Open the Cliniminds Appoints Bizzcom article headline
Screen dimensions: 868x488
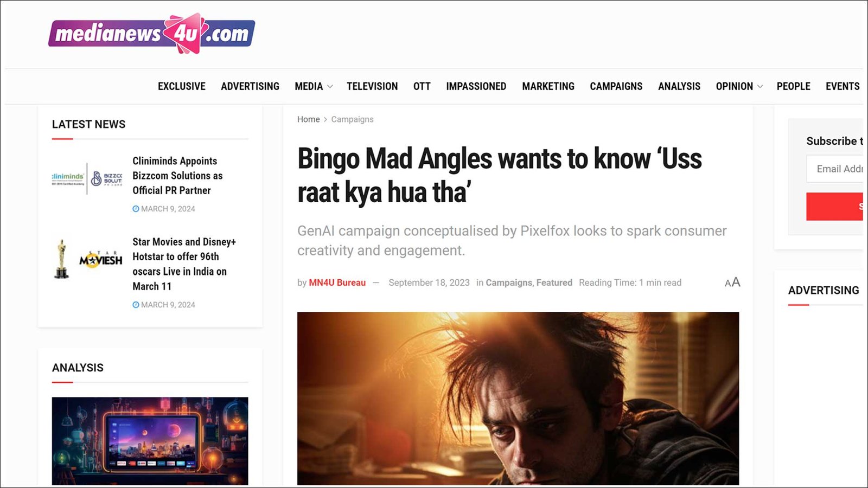(178, 176)
